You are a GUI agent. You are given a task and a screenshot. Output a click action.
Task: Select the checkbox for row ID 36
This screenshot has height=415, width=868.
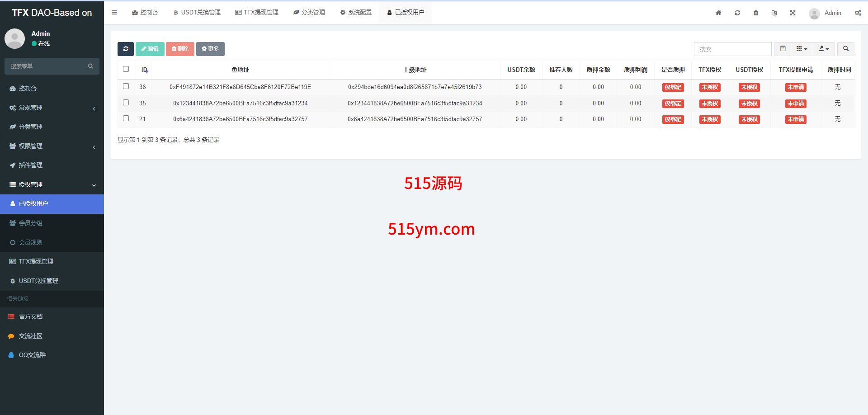click(126, 86)
